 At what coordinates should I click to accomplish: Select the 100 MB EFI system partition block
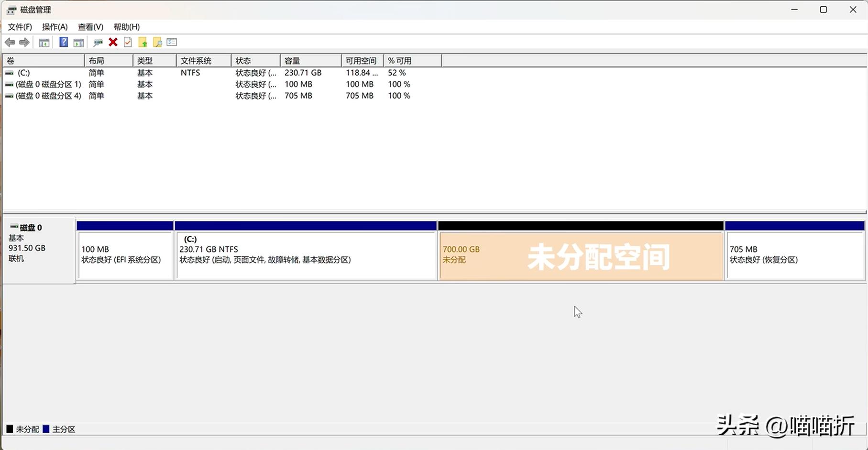point(124,255)
